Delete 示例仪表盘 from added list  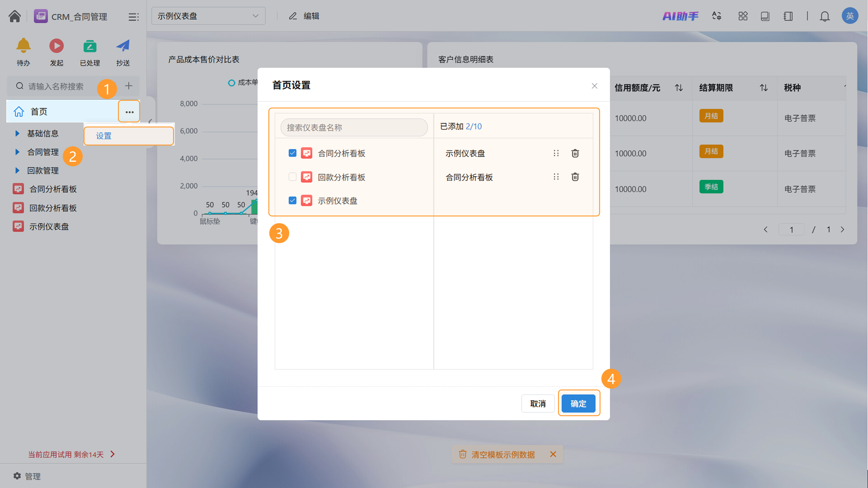pyautogui.click(x=575, y=153)
